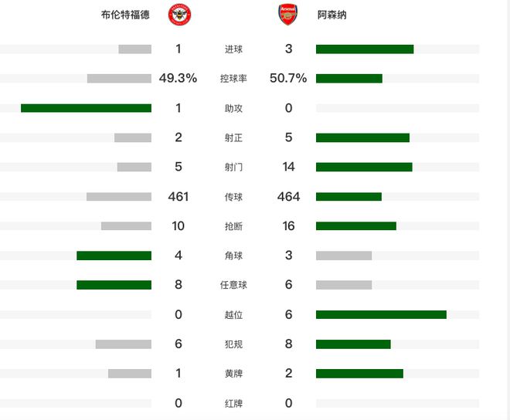
Task: Click Brentford's green corner kicks bar
Action: (114, 256)
